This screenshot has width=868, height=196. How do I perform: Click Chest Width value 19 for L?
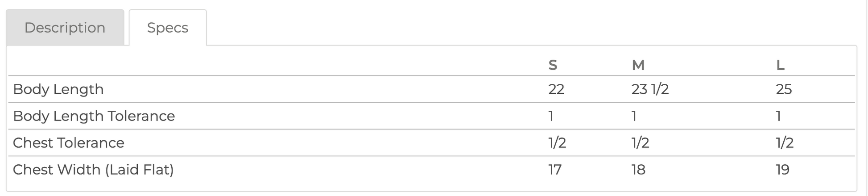pos(782,170)
